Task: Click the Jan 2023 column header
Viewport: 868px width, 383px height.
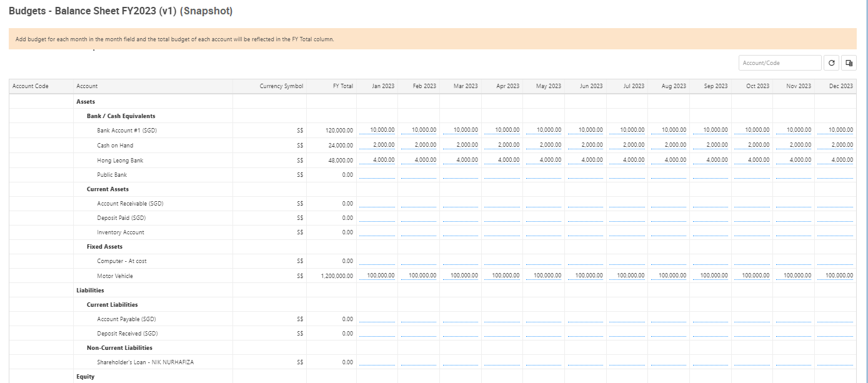Action: click(383, 86)
